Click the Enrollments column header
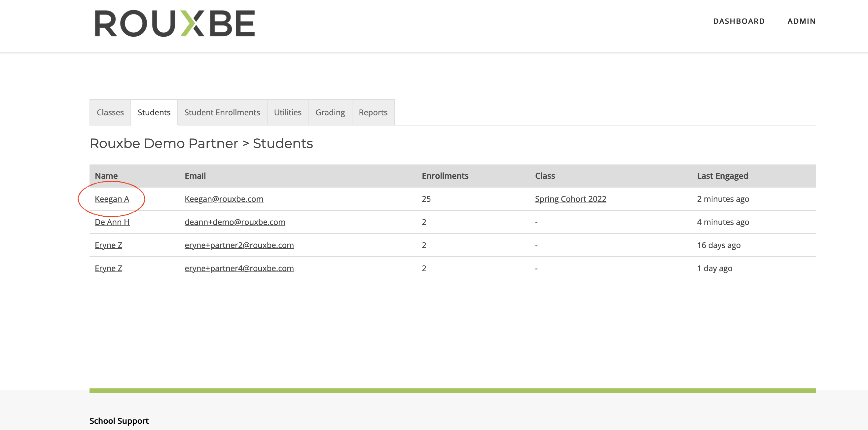868x430 pixels. [445, 176]
